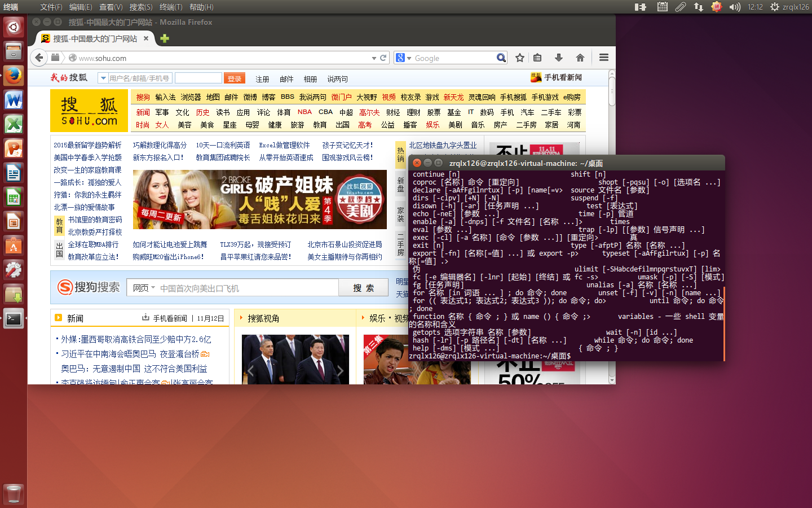Go to Firefox home page icon

(x=580, y=58)
